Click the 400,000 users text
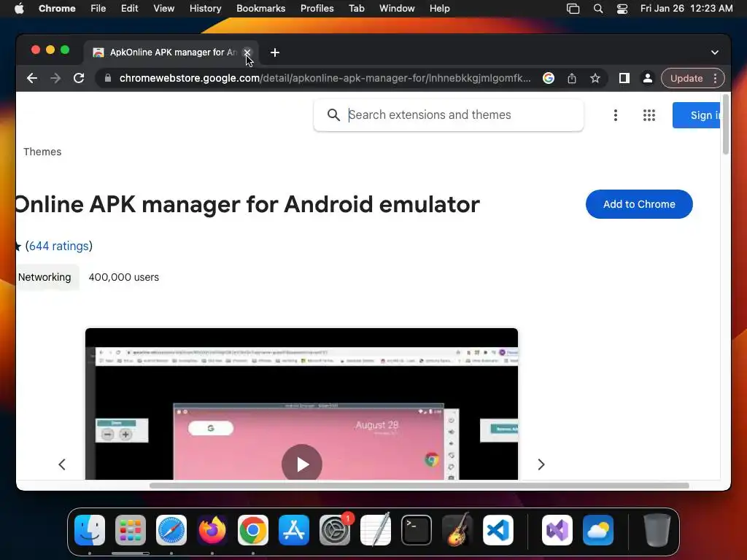747x560 pixels. pos(124,277)
